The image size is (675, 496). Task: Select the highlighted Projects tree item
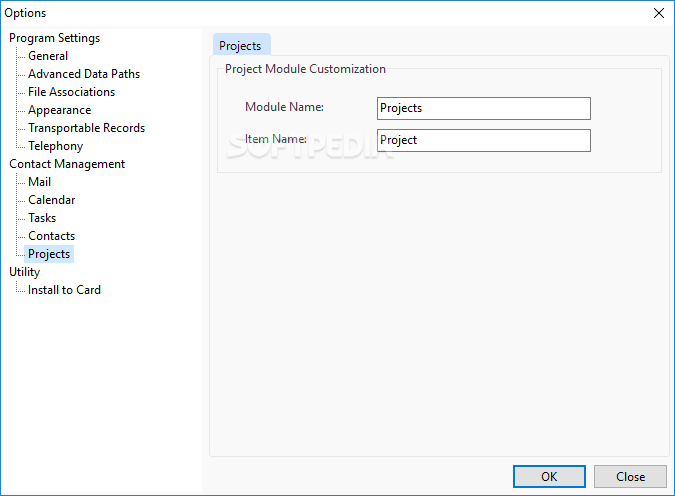point(49,254)
